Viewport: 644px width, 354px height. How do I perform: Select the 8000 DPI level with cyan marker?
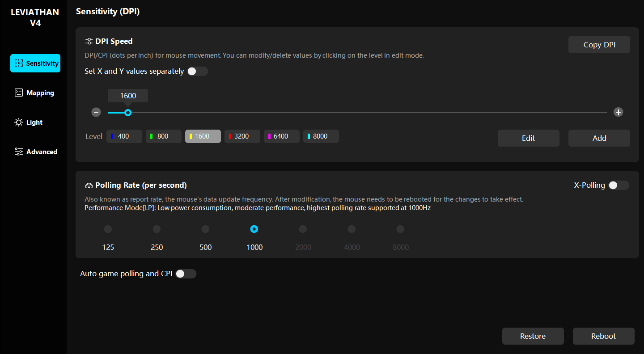(x=321, y=136)
